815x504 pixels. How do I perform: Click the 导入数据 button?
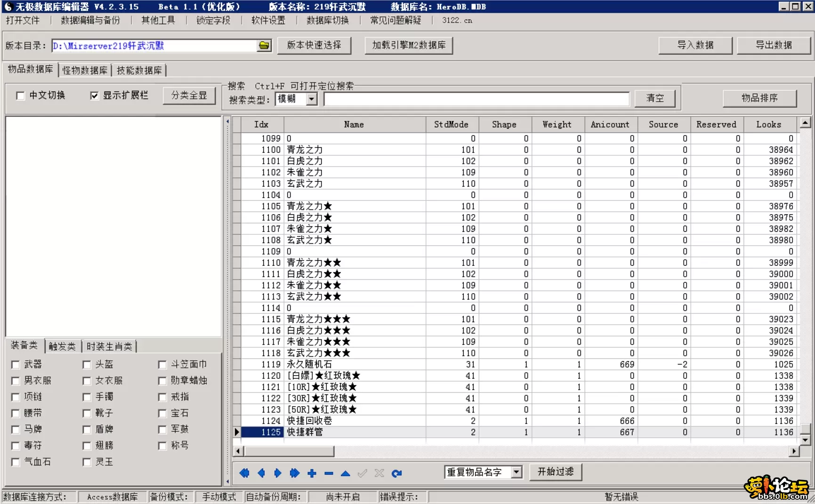pyautogui.click(x=695, y=45)
